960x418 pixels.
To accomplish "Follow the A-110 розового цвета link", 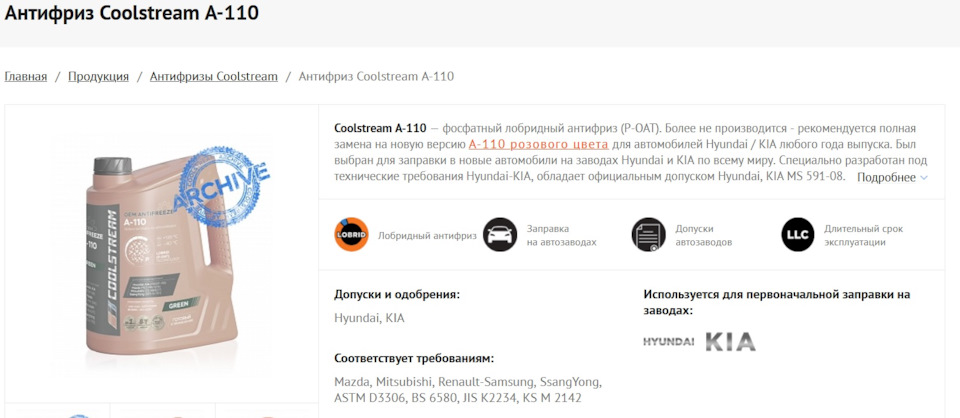I will click(x=538, y=145).
